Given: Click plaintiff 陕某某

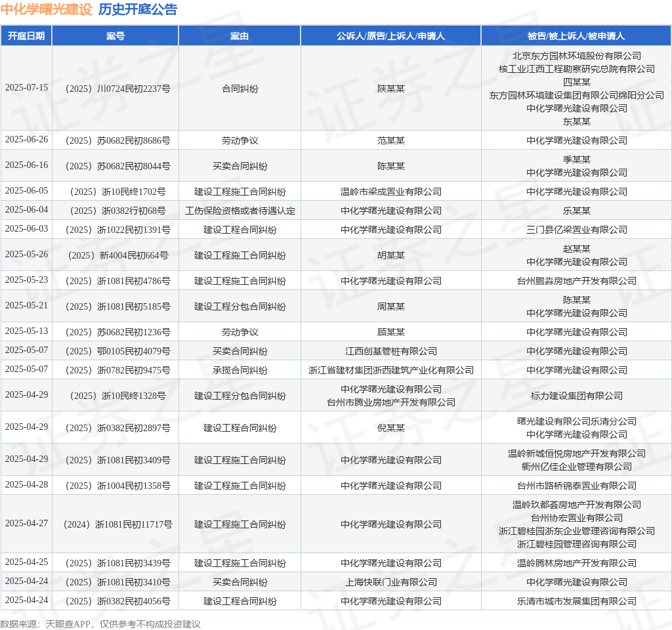Looking at the screenshot, I should pyautogui.click(x=391, y=89).
